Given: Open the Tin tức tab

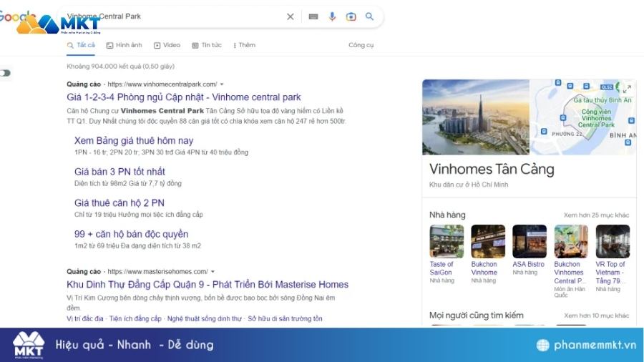Looking at the screenshot, I should (x=207, y=45).
